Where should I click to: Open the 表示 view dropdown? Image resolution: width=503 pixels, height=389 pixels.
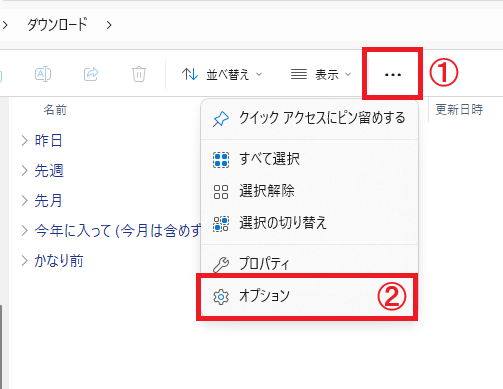(x=321, y=74)
